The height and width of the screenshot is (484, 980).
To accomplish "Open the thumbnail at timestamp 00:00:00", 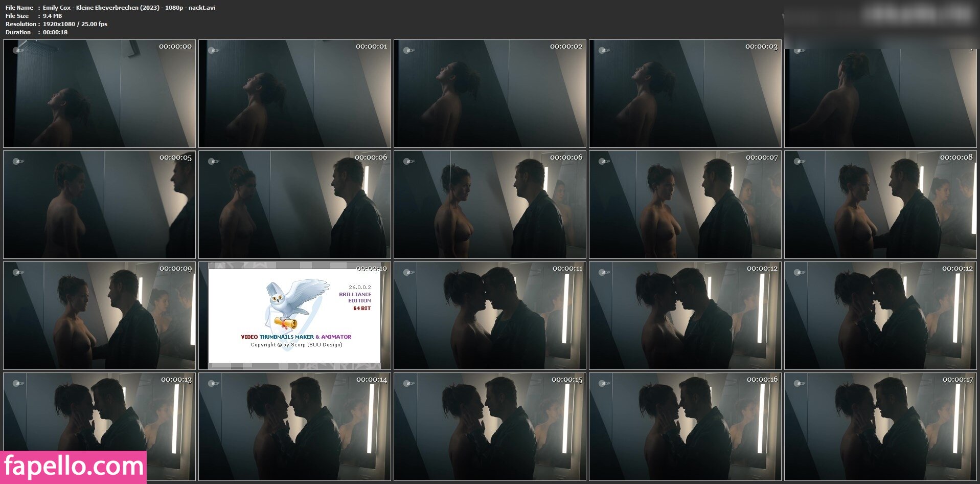I will (99, 94).
